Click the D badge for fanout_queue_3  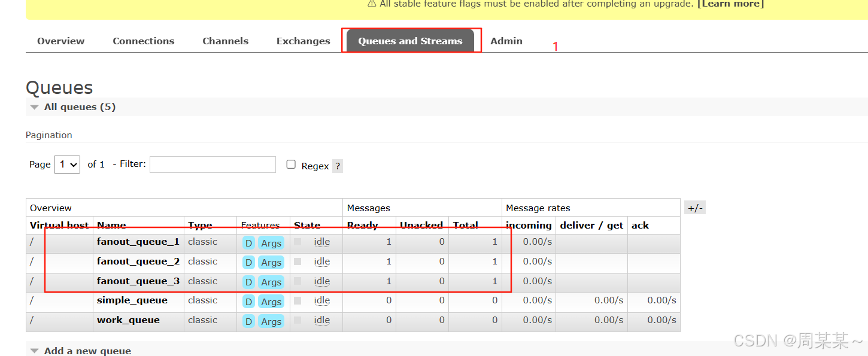[248, 282]
